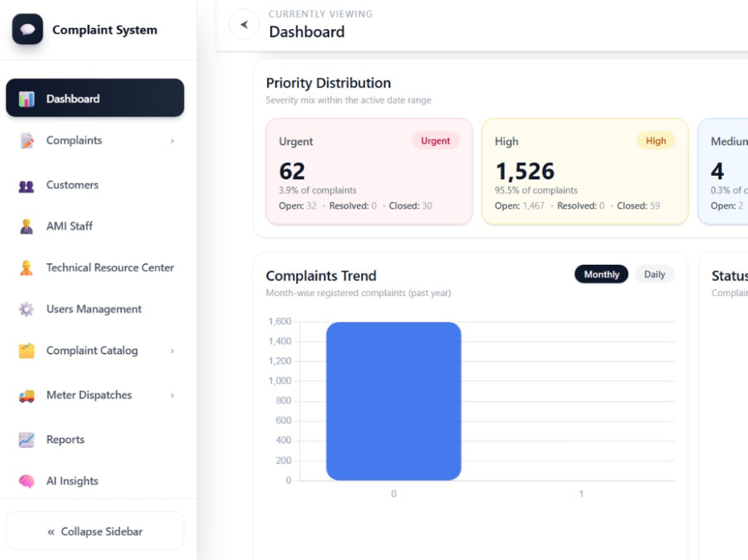This screenshot has width=748, height=560.
Task: Click the Users Management gear icon
Action: click(26, 309)
